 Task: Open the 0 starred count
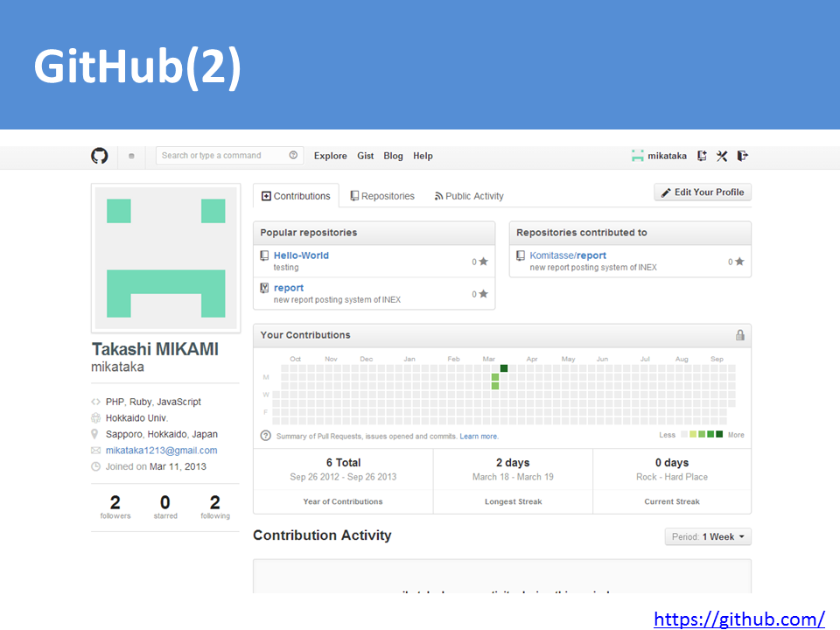[x=165, y=507]
